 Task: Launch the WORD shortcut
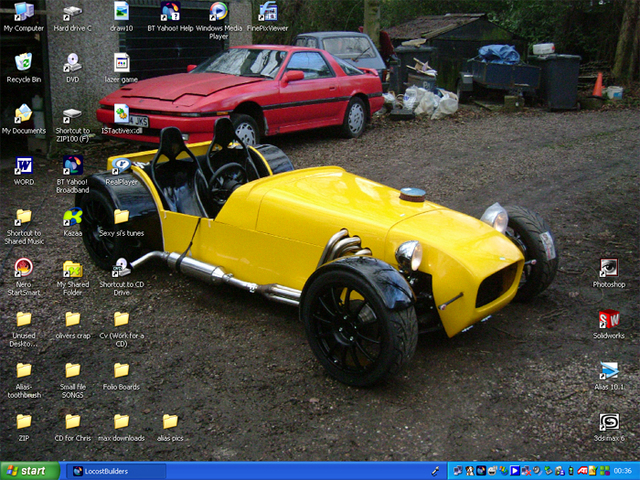[24, 171]
